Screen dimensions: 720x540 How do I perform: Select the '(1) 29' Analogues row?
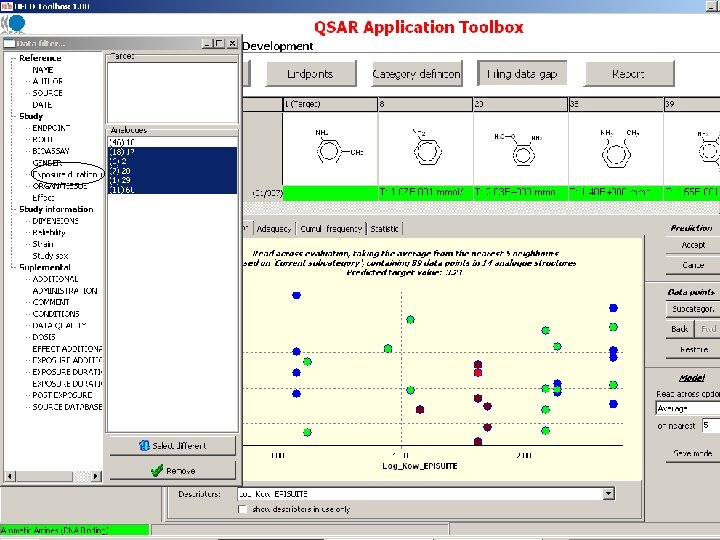[172, 180]
